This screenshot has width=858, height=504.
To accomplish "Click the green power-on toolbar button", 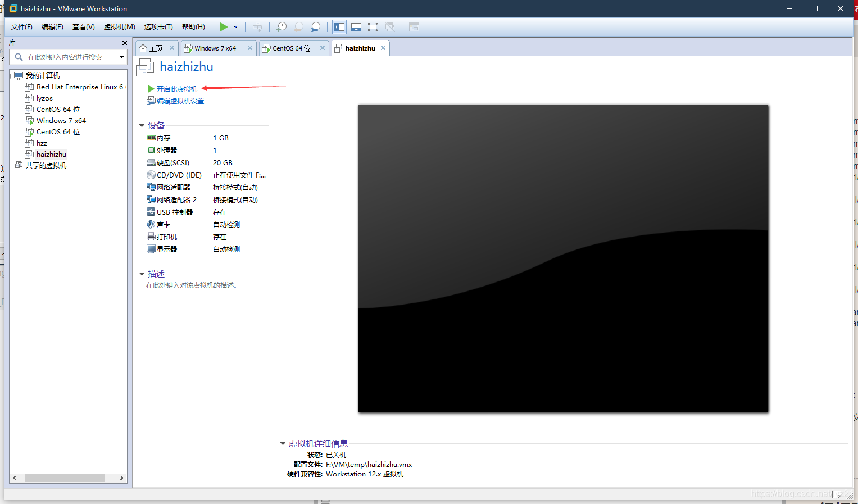I will click(224, 27).
